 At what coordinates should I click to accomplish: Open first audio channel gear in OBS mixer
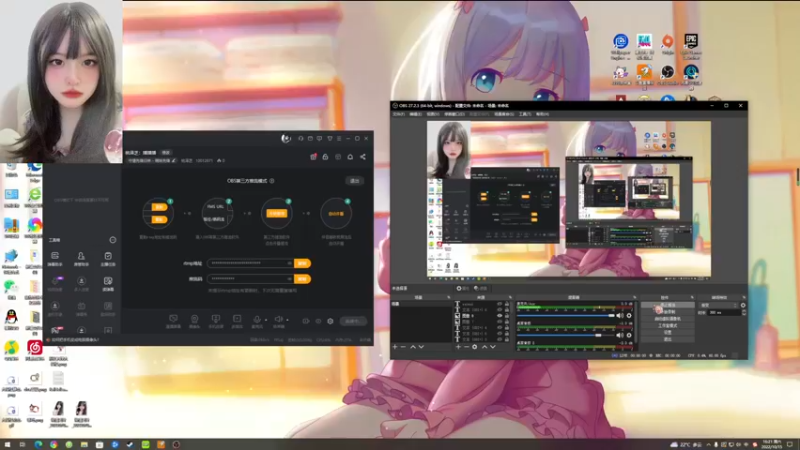(x=629, y=315)
